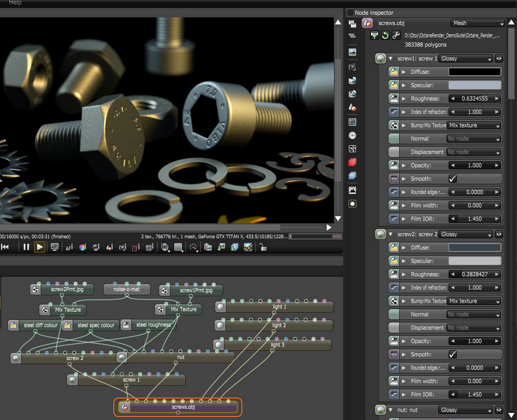517x420 pixels.
Task: Open screw1 Normal 'No node' dropdown
Action: [x=474, y=139]
